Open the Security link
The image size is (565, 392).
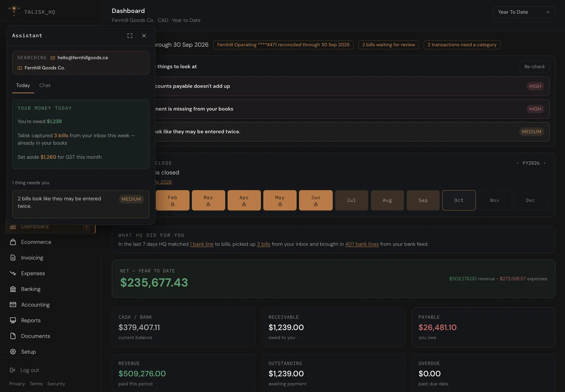[56, 384]
